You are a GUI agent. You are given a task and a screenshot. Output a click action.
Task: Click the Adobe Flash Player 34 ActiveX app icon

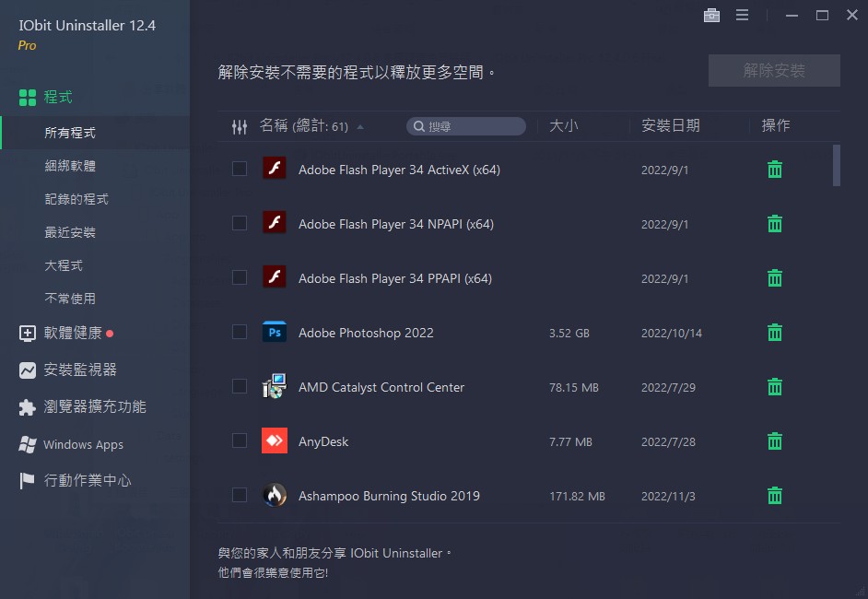275,169
